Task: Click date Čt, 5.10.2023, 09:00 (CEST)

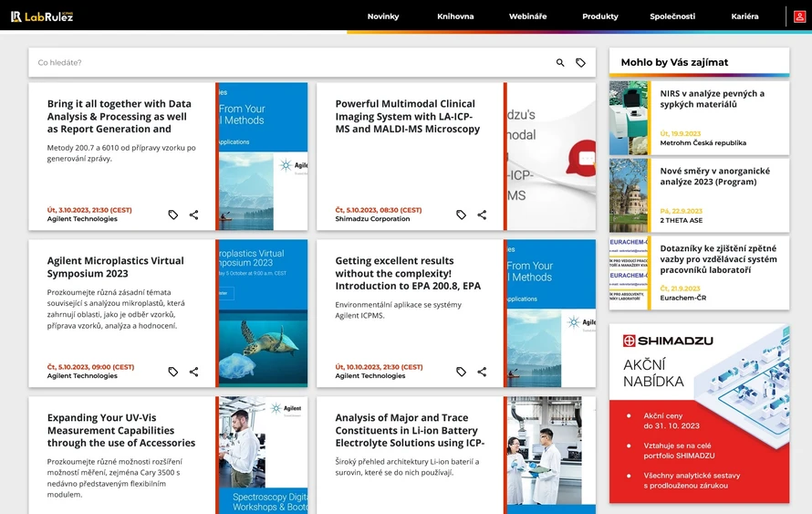Action: [x=90, y=367]
